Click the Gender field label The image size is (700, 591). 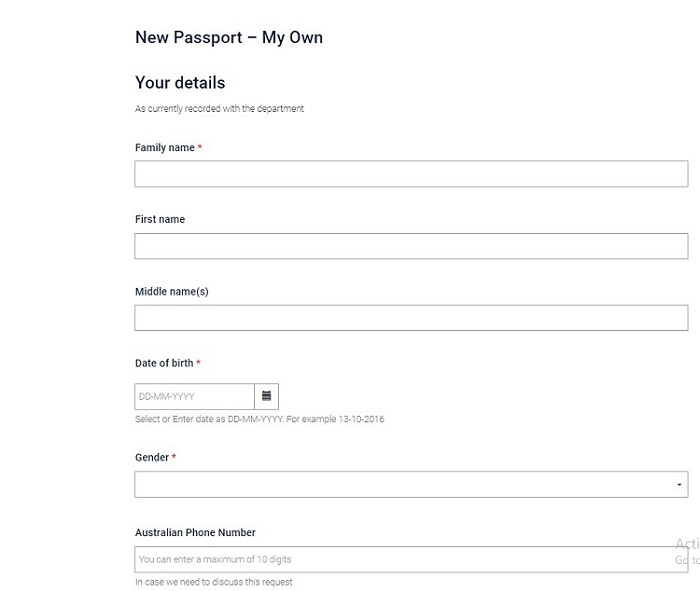pos(152,457)
